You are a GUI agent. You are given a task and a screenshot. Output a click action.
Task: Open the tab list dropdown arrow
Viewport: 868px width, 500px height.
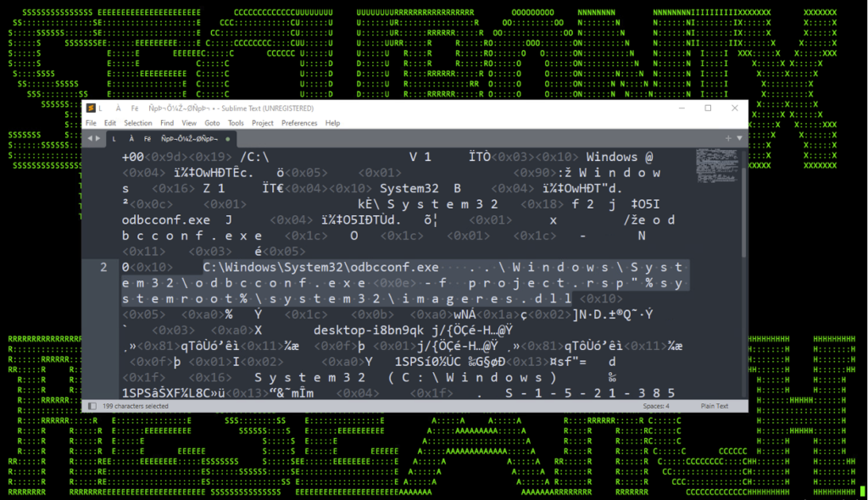(x=738, y=136)
